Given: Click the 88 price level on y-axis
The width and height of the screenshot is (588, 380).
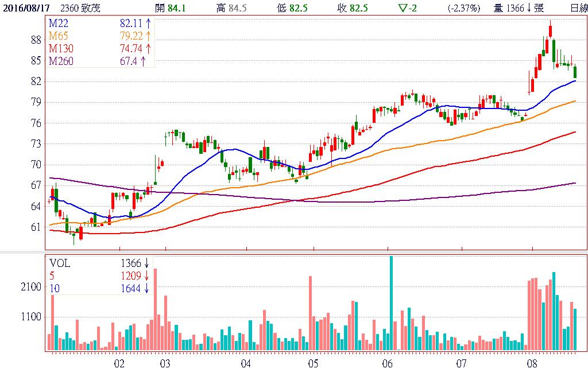Looking at the screenshot, I should 36,40.
